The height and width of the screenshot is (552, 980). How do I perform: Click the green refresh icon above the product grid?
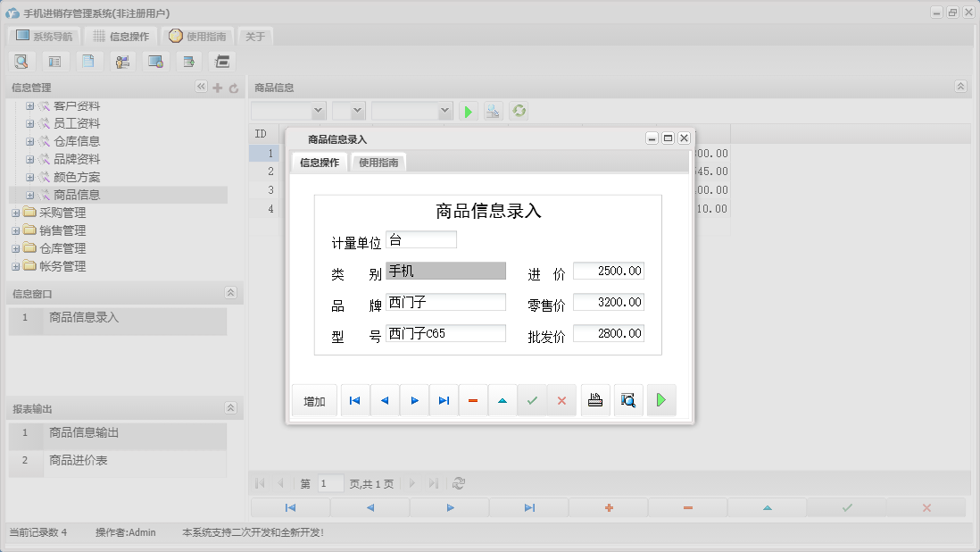click(518, 111)
